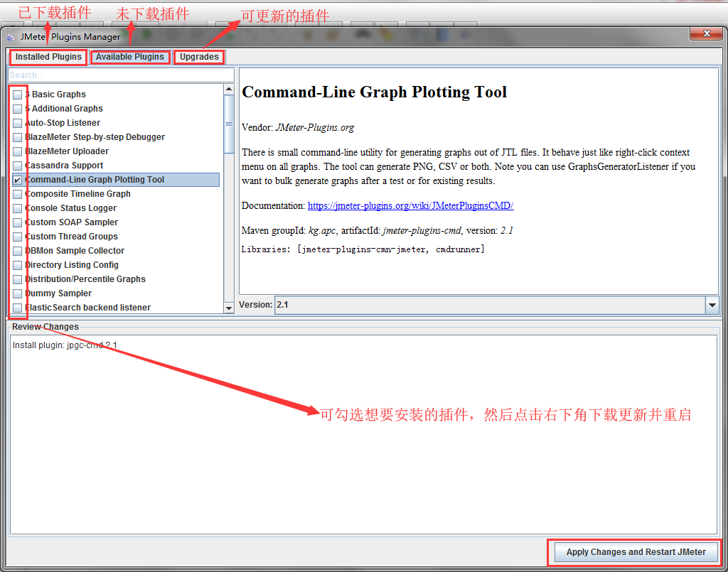Open the JMeterPluginsCMD documentation link
This screenshot has height=572, width=728.
click(x=410, y=205)
